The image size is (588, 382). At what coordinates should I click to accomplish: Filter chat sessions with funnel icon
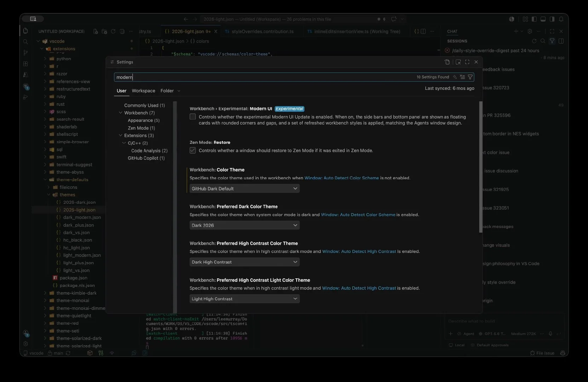tap(552, 41)
